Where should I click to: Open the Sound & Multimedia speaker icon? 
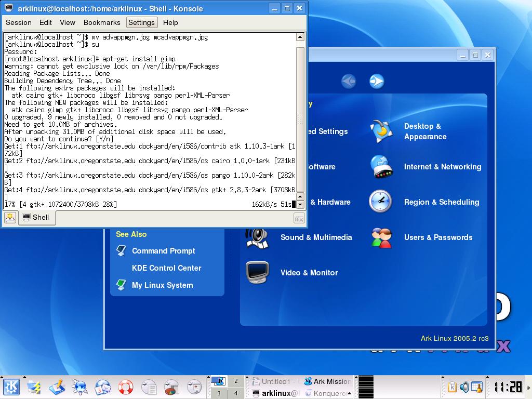click(x=257, y=238)
